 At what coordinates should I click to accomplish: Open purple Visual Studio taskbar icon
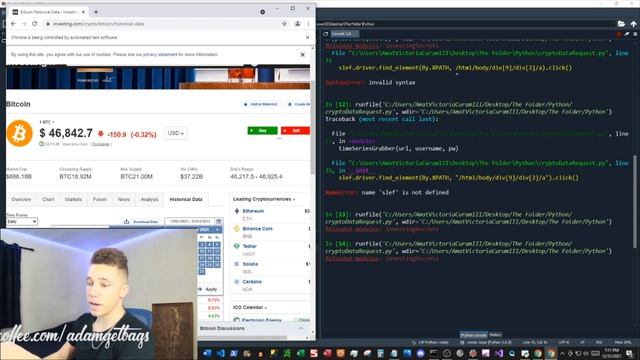(498, 353)
